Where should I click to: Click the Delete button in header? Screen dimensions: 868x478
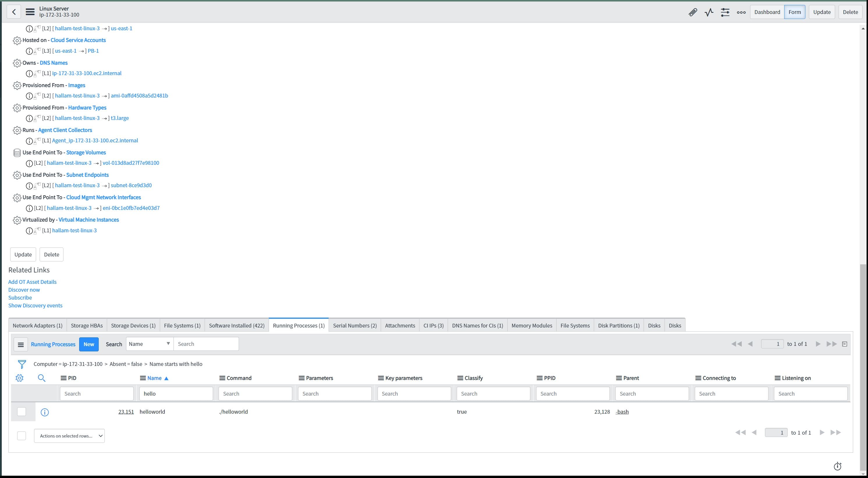click(x=850, y=12)
